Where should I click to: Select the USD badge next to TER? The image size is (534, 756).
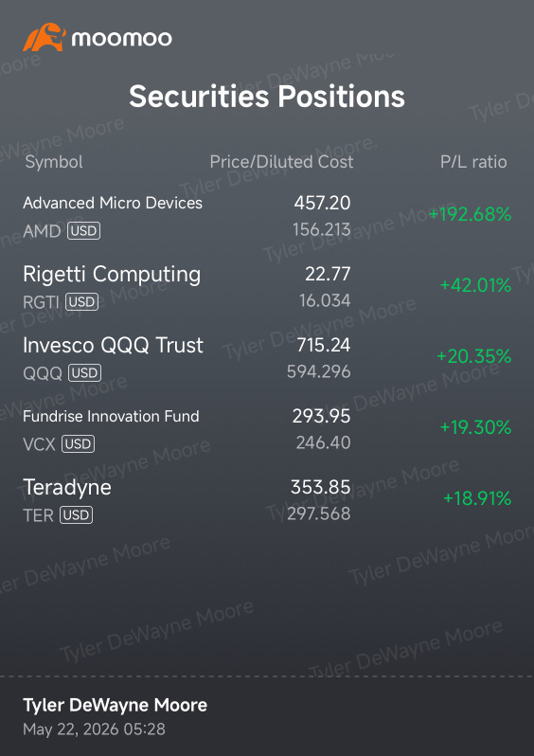tap(76, 515)
